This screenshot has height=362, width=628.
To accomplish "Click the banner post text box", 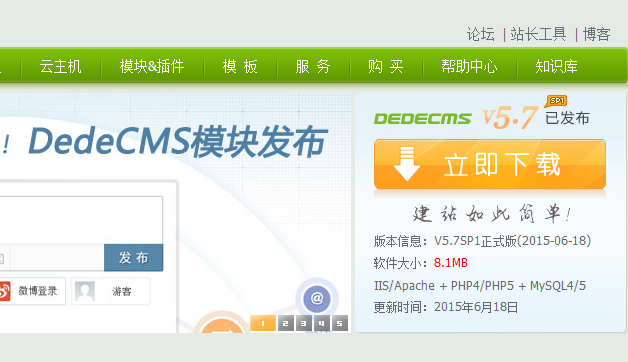I will pyautogui.click(x=81, y=220).
